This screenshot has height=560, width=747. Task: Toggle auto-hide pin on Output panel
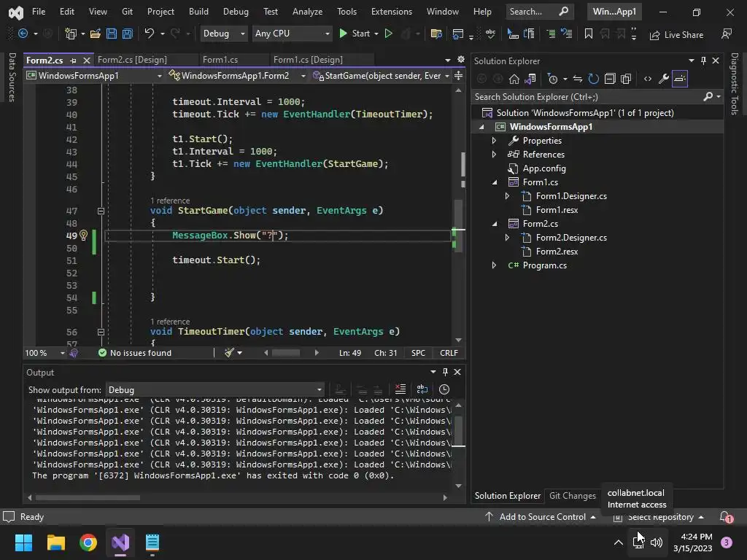(445, 372)
